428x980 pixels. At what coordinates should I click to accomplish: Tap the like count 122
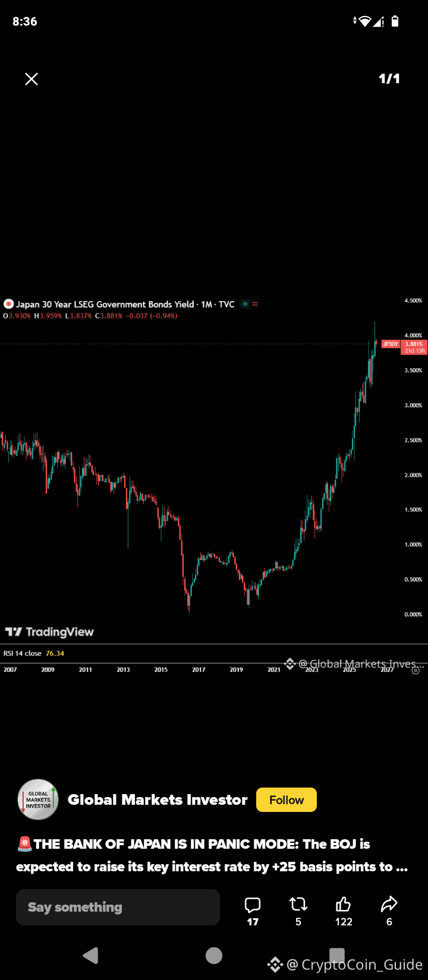click(x=344, y=922)
